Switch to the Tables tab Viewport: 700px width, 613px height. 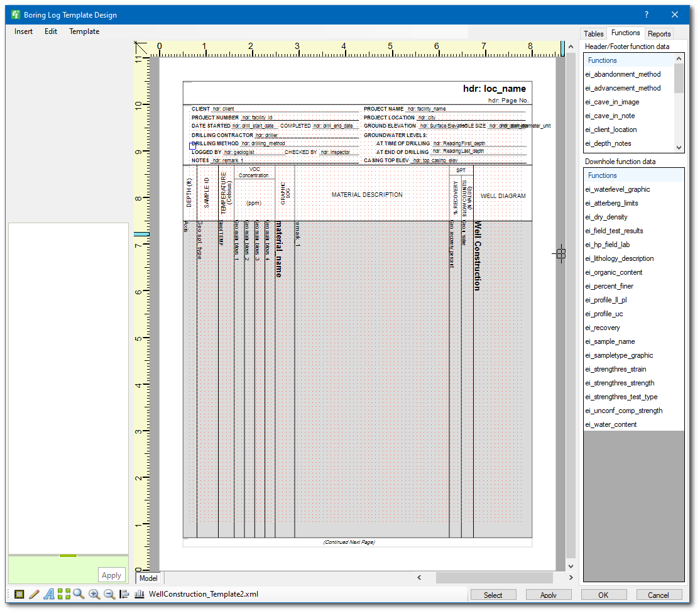tap(593, 33)
